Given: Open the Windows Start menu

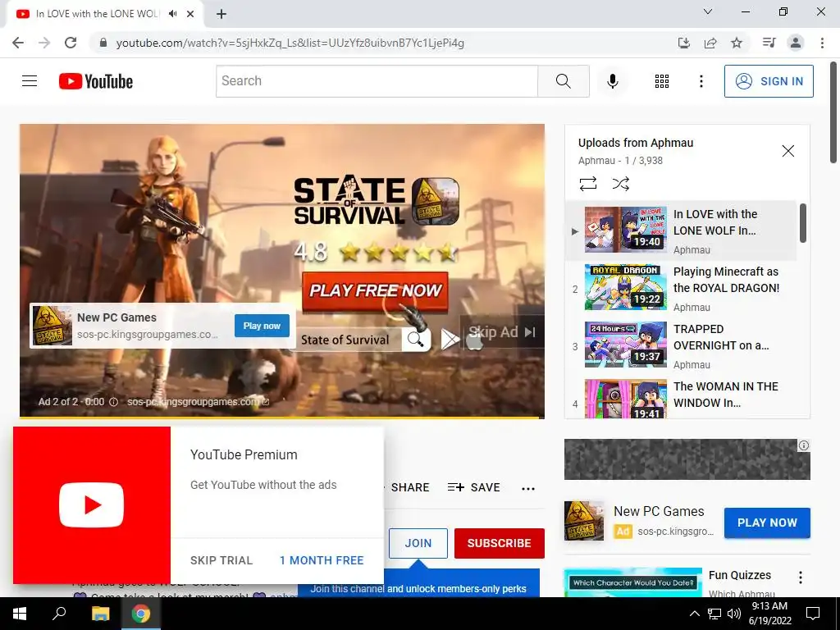Looking at the screenshot, I should point(20,614).
